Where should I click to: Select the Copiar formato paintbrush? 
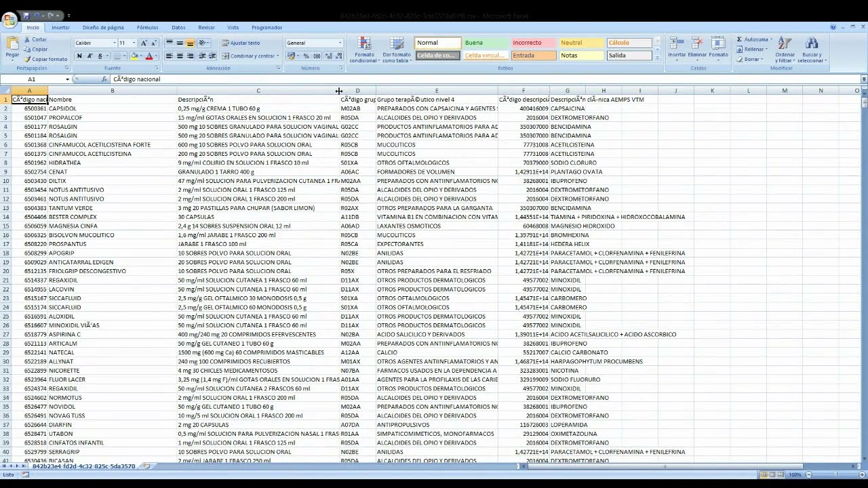(x=28, y=59)
